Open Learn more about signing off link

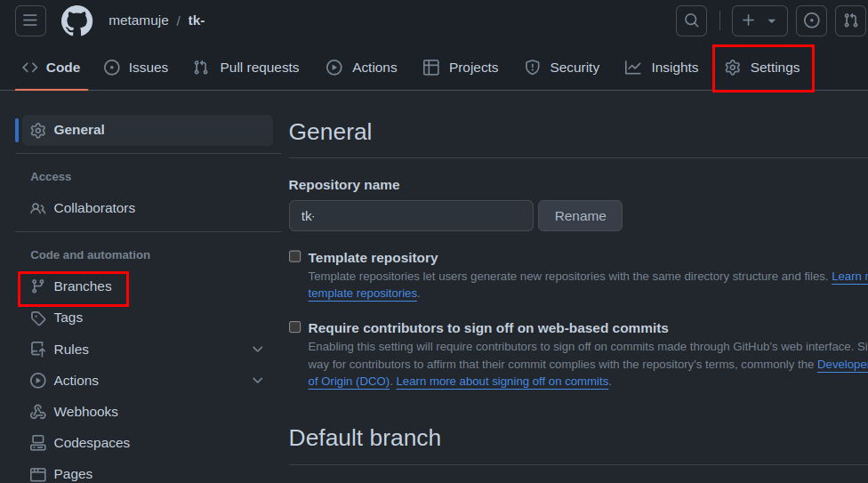pos(502,382)
